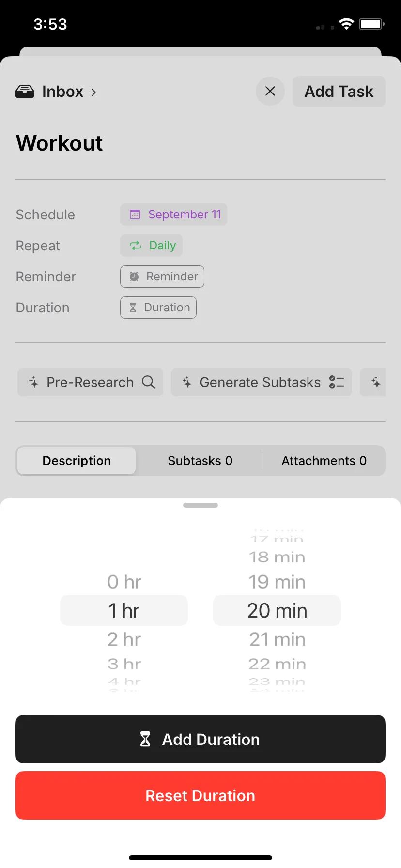The image size is (401, 868).
Task: Open the Attachments 0 tab
Action: (x=324, y=461)
